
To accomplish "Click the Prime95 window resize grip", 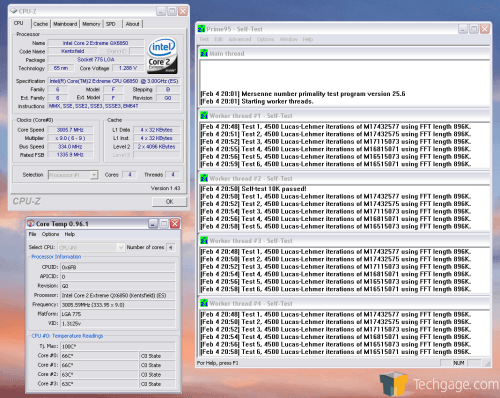I will tap(487, 363).
